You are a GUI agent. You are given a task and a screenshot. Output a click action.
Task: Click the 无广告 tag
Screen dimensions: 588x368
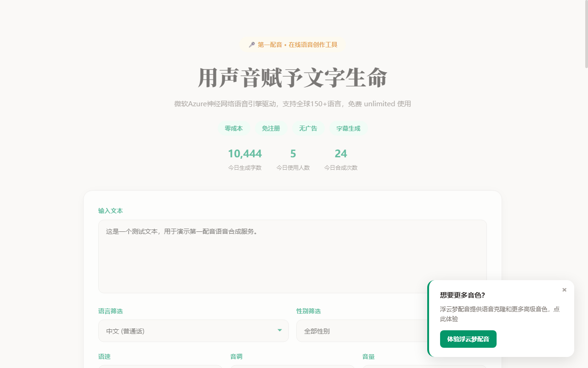308,129
